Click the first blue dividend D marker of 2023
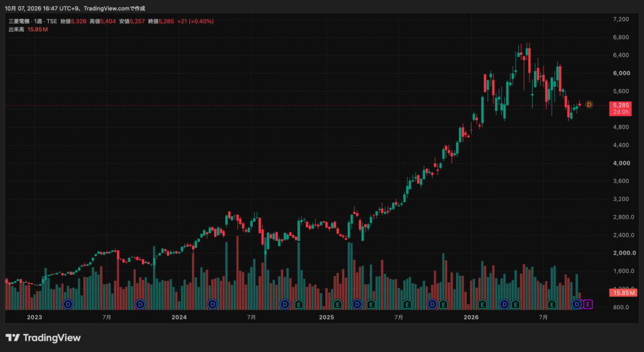This screenshot has height=352, width=644. tap(68, 304)
